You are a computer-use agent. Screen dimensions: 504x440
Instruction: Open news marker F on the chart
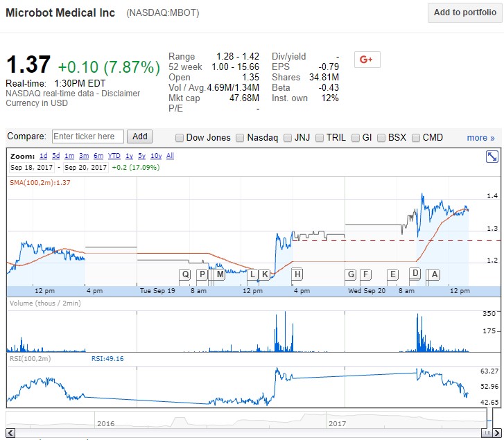[365, 274]
